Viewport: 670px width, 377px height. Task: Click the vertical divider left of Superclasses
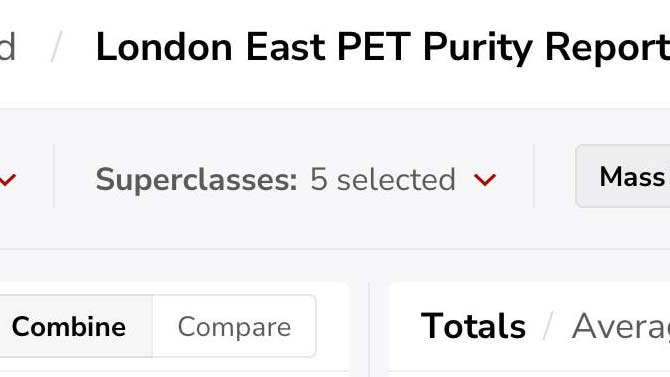pyautogui.click(x=54, y=176)
